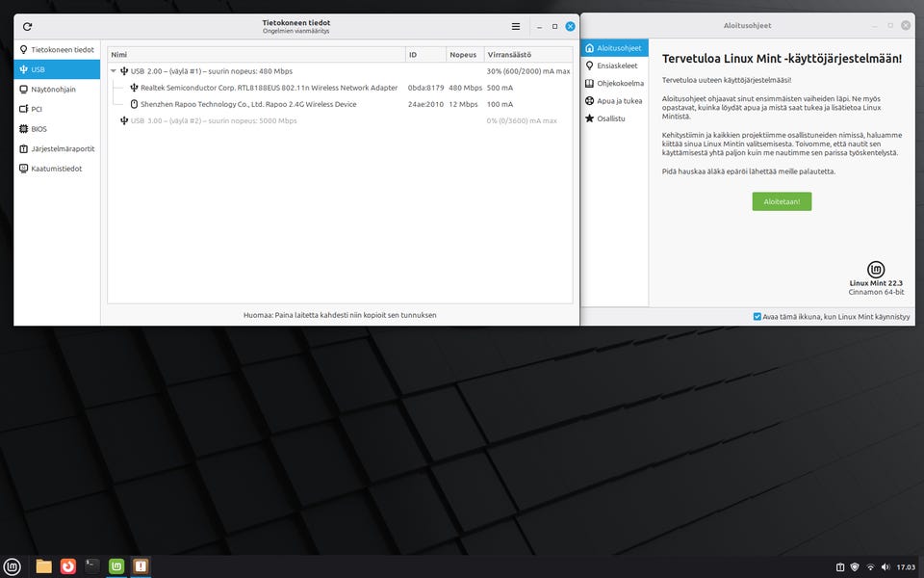The height and width of the screenshot is (578, 924).
Task: Click the lightbulb icon beside Tietokoneen tiedot
Action: click(x=23, y=49)
